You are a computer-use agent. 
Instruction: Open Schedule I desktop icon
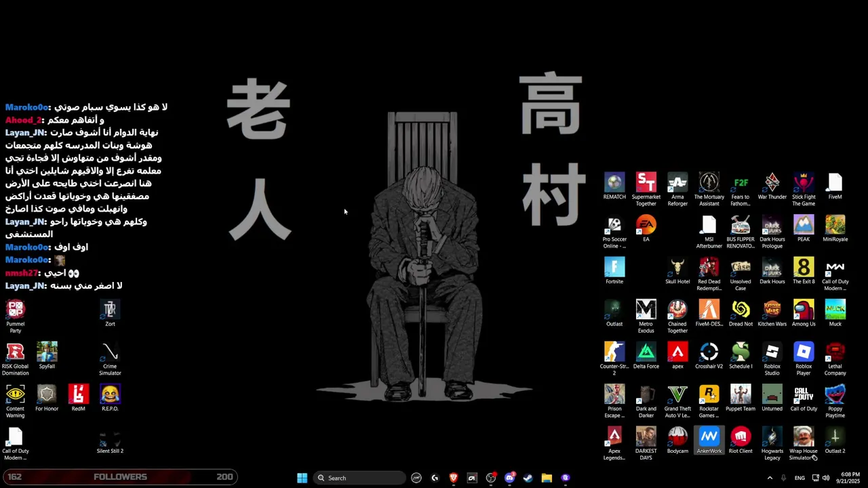click(x=741, y=356)
